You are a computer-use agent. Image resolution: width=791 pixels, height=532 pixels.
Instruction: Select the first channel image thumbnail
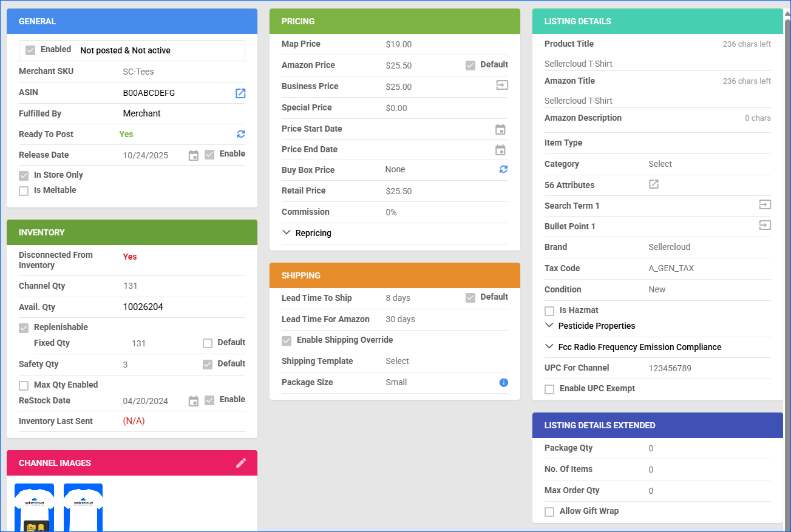pyautogui.click(x=35, y=507)
